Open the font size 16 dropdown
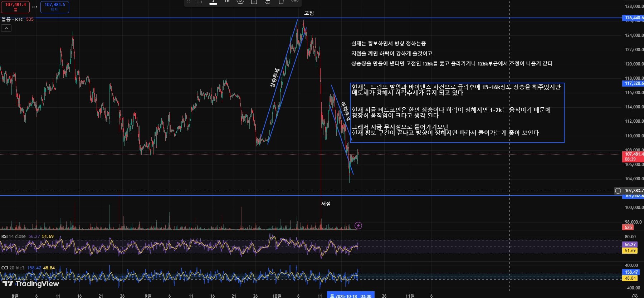Image resolution: width=644 pixels, height=298 pixels. point(227,1)
